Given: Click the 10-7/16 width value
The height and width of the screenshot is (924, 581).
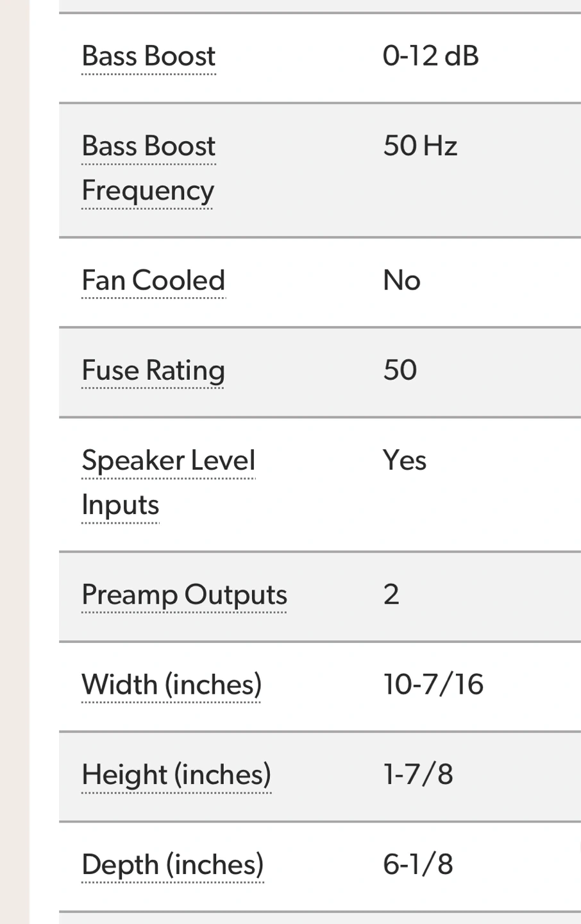Looking at the screenshot, I should click(x=433, y=685).
